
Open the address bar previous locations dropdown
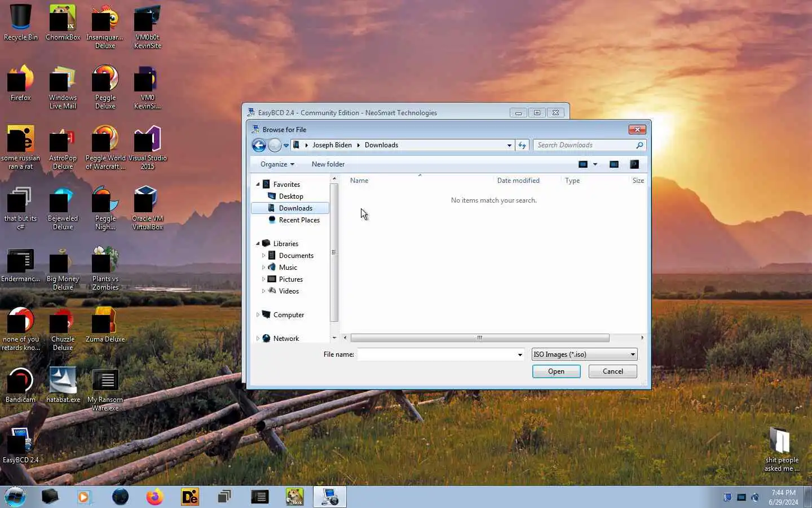[509, 145]
